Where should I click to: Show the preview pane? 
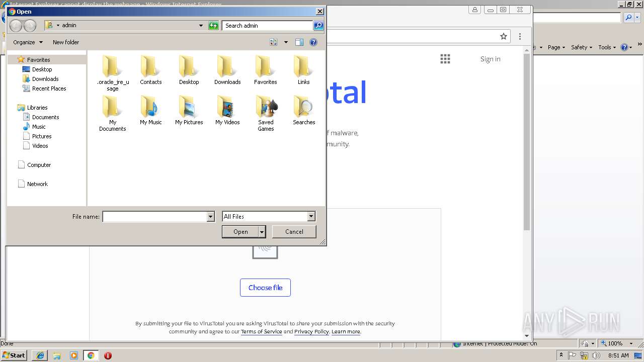(x=299, y=42)
